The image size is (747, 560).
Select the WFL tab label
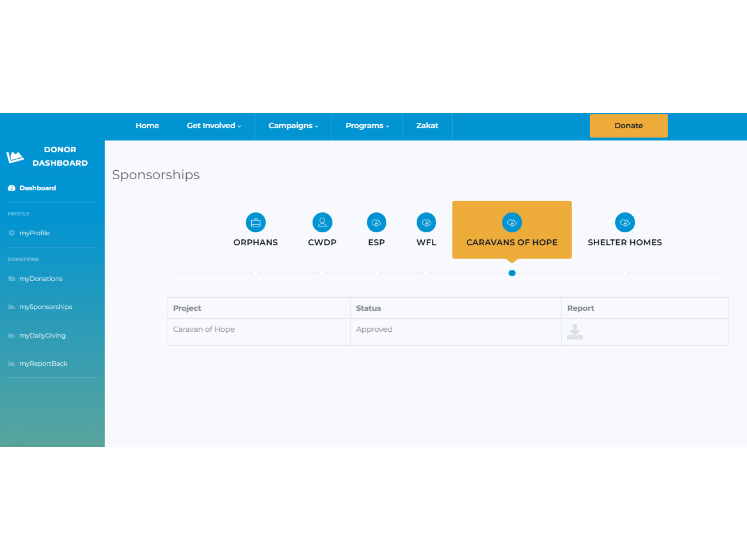(x=426, y=243)
